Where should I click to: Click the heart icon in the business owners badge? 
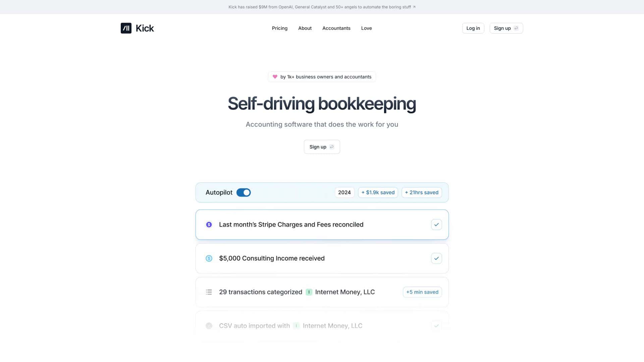pos(274,76)
